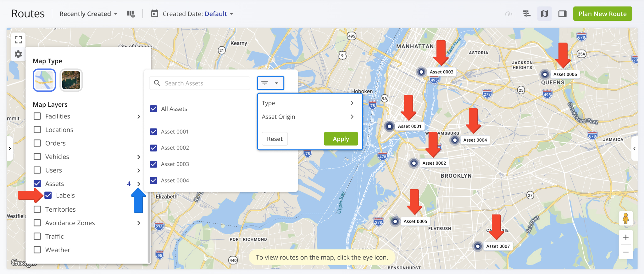Apply the asset filters
The image size is (644, 274).
[341, 139]
